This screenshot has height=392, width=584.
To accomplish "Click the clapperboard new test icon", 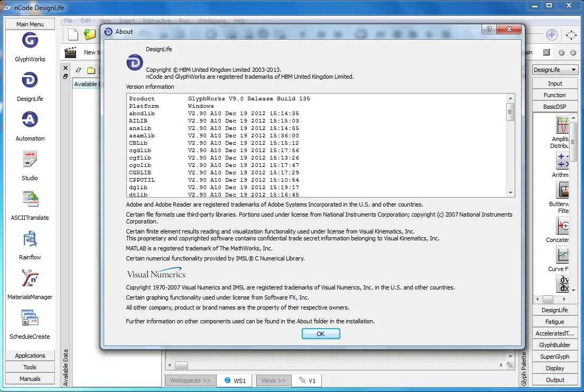I will coord(70,52).
